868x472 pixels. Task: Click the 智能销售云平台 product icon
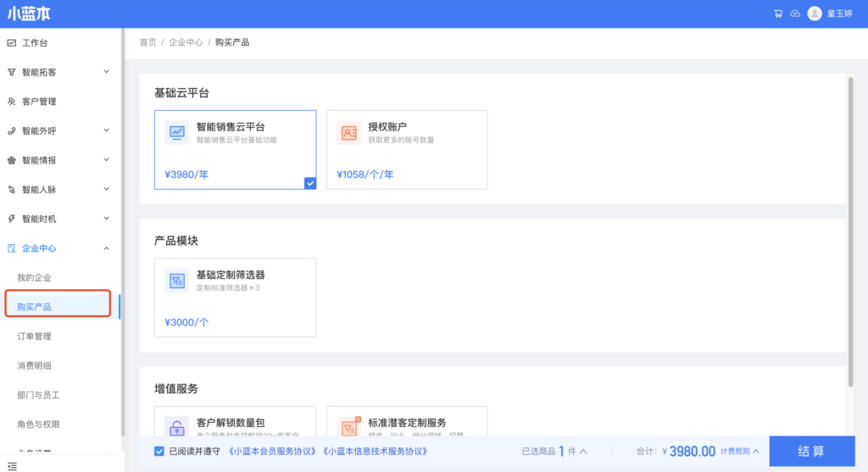click(177, 132)
